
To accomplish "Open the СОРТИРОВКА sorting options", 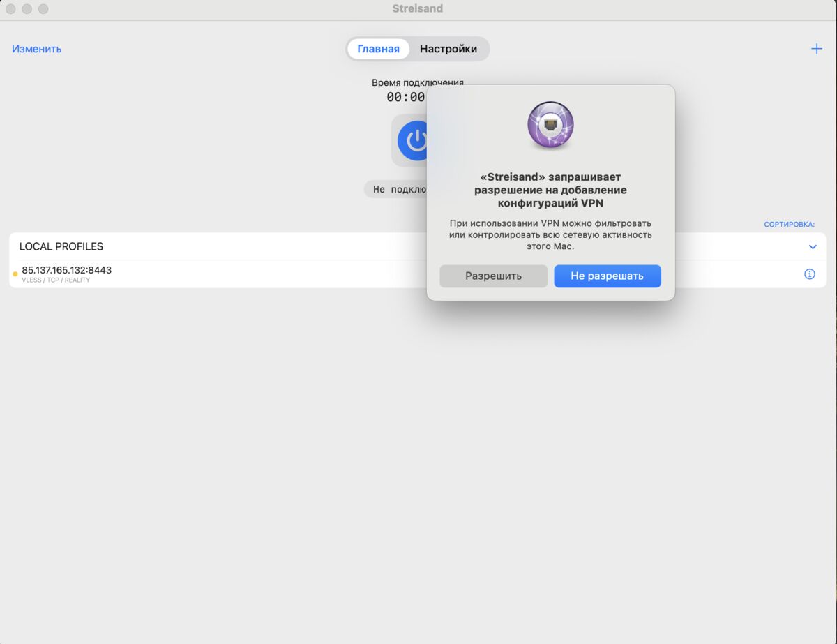I will point(789,225).
